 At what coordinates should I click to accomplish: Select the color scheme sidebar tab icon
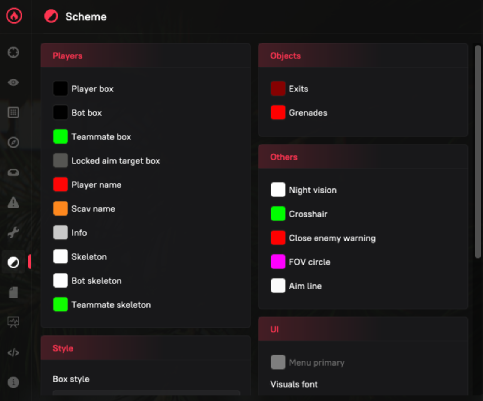pos(13,262)
